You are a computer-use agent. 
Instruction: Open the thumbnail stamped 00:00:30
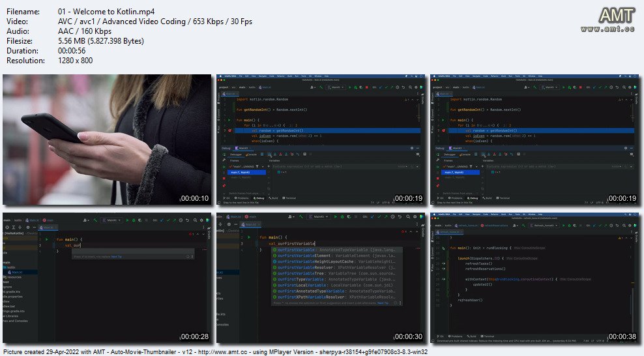click(x=321, y=278)
